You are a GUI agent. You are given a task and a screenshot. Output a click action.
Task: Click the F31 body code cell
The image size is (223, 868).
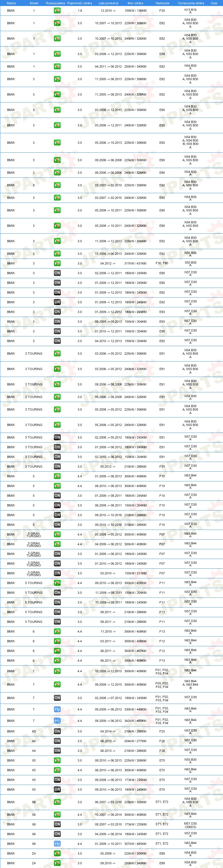coord(162,467)
